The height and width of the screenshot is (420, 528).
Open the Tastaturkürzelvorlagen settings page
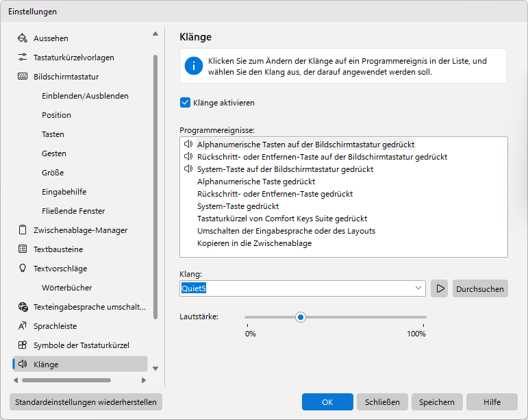point(74,58)
